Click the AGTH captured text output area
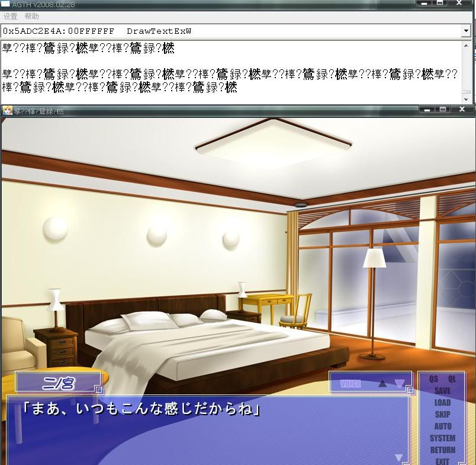Image resolution: width=476 pixels, height=465 pixels. click(x=231, y=72)
